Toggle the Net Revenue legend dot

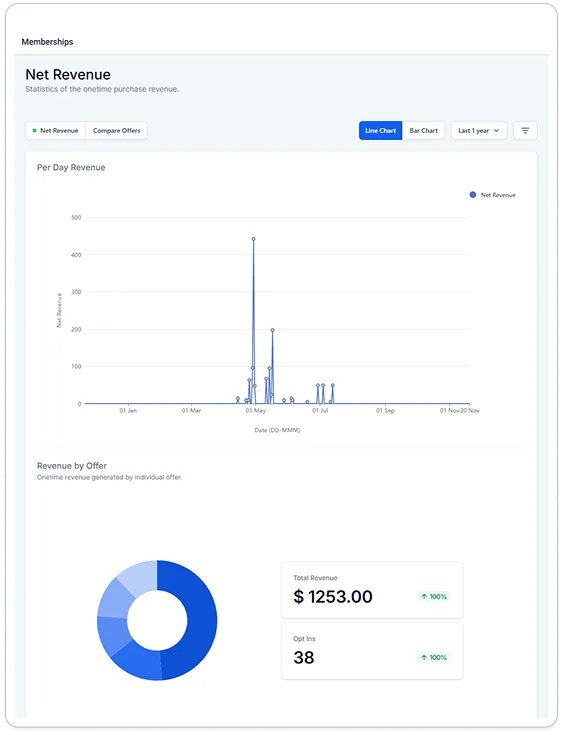point(473,195)
